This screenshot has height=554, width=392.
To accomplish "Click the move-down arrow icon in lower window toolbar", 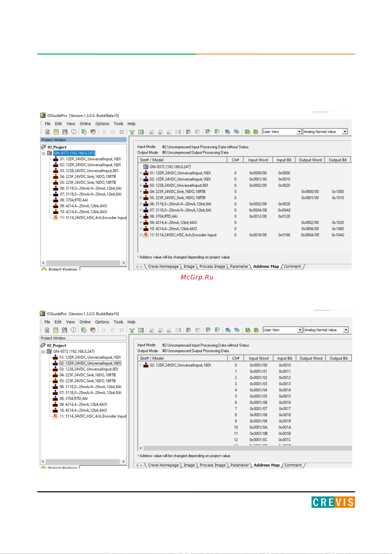I will point(113,330).
